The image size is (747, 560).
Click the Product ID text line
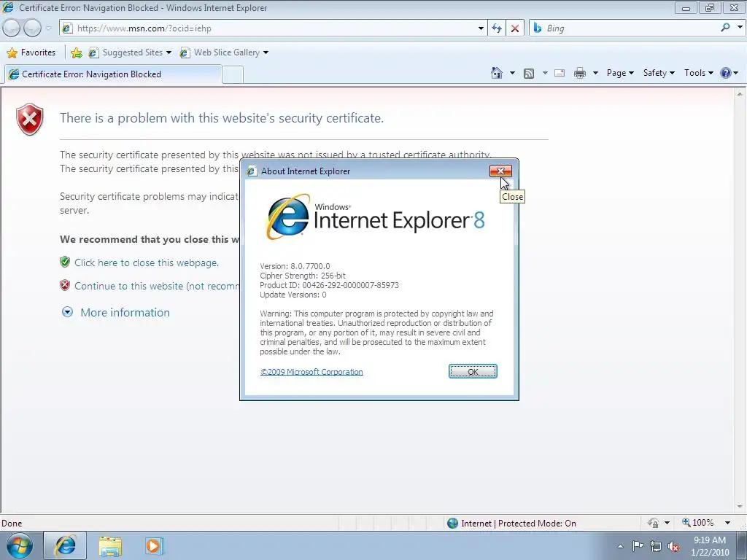coord(329,285)
